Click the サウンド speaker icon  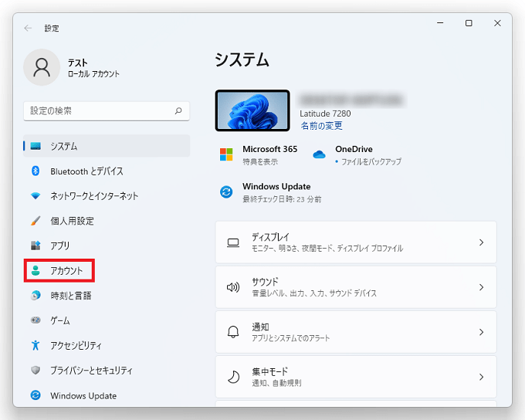(233, 287)
